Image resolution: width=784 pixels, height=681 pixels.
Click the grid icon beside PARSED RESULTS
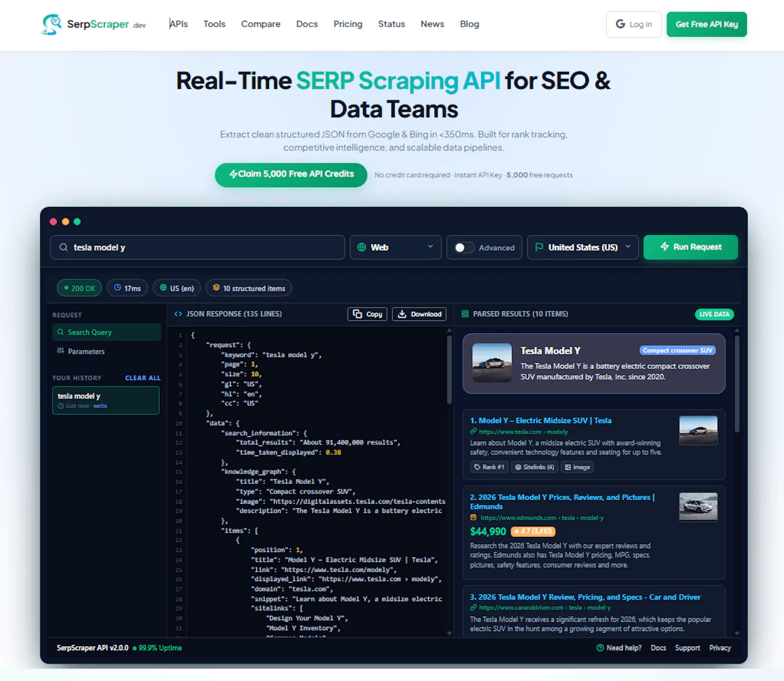click(465, 314)
